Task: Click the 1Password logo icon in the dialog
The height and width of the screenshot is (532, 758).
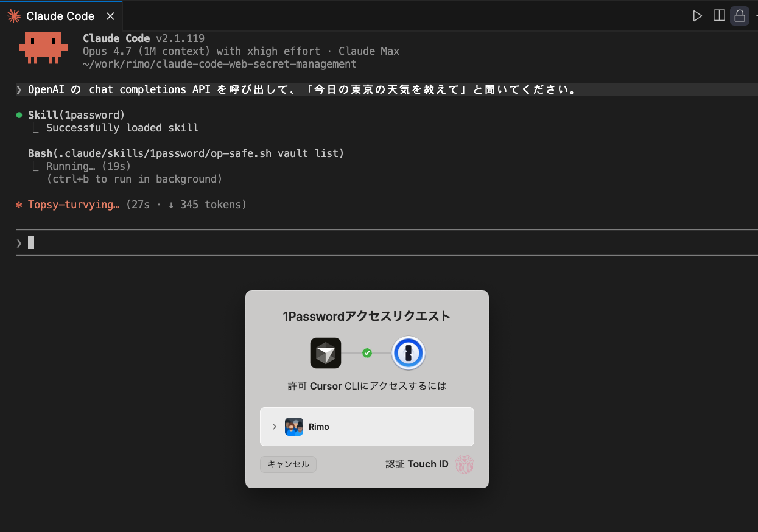Action: [409, 353]
